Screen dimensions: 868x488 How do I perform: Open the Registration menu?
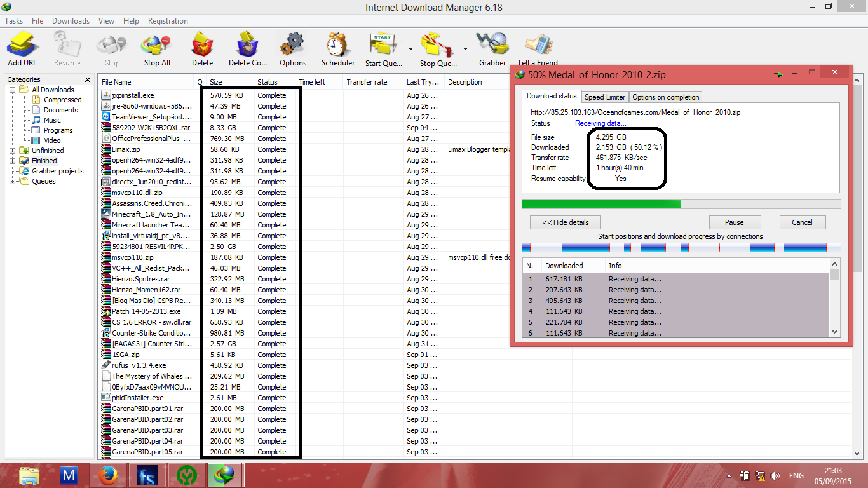coord(168,21)
